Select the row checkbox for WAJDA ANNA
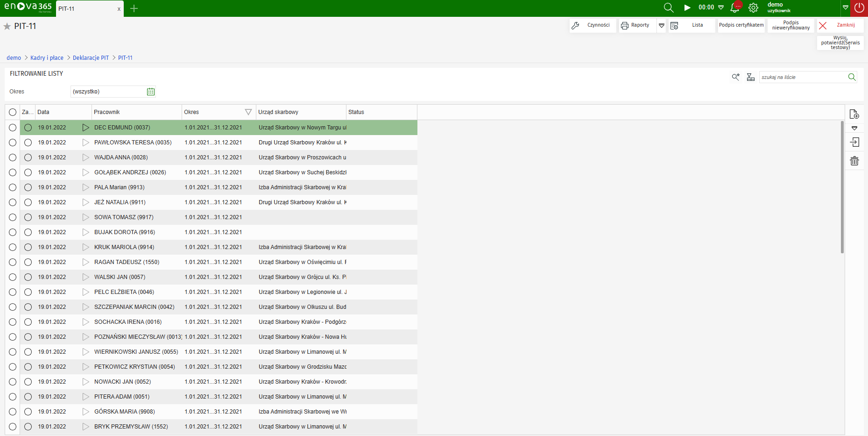Image resolution: width=868 pixels, height=436 pixels. [x=13, y=157]
